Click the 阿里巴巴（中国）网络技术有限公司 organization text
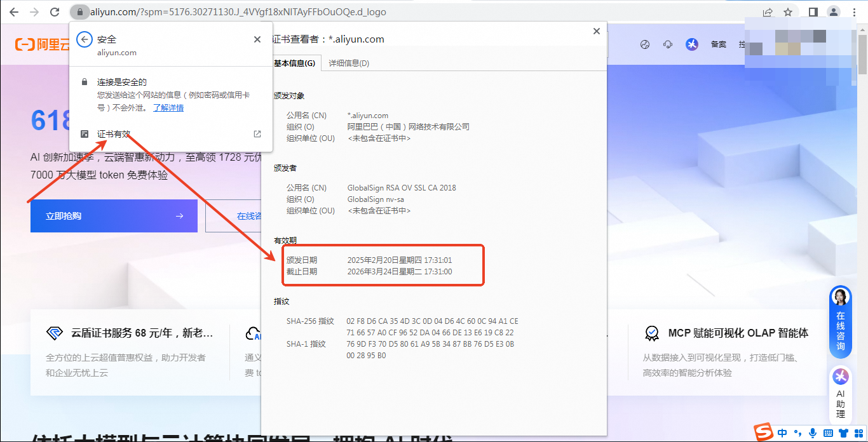Screen dimensions: 868x442 408,127
